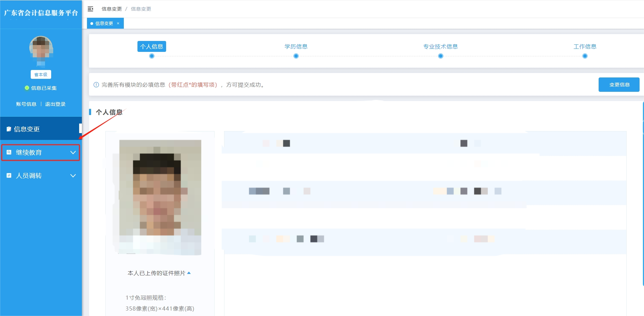Click the 358像素(宽)×441像素(高) text

pos(160,308)
